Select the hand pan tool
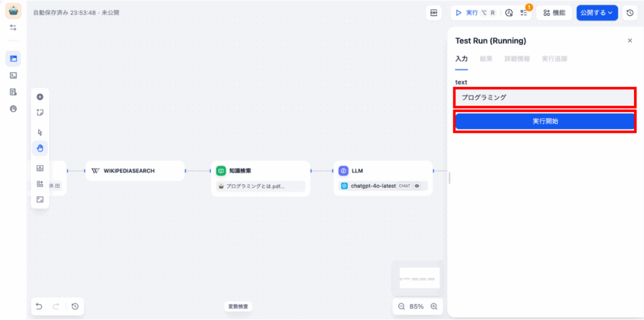 pos(40,148)
